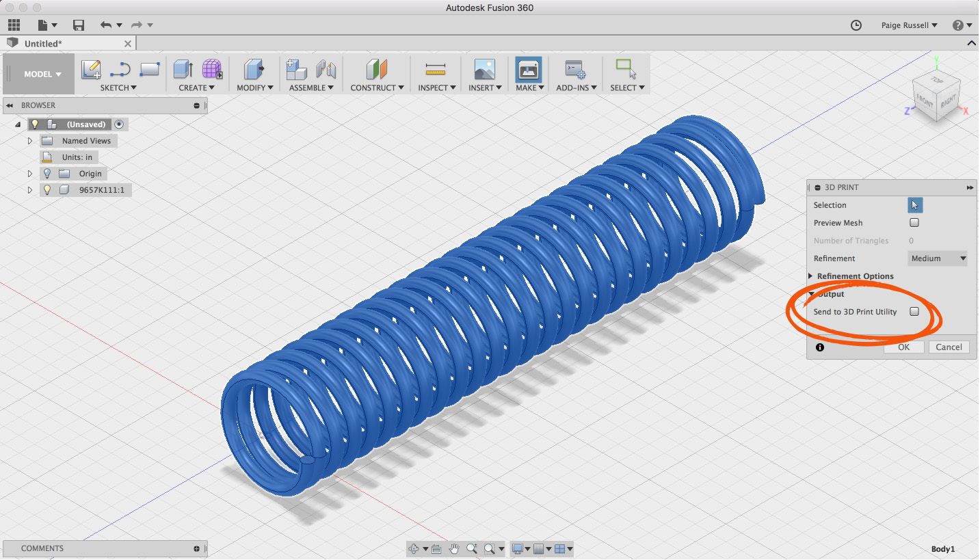The width and height of the screenshot is (980, 560).
Task: Open the SKETCH menu
Action: coord(118,88)
